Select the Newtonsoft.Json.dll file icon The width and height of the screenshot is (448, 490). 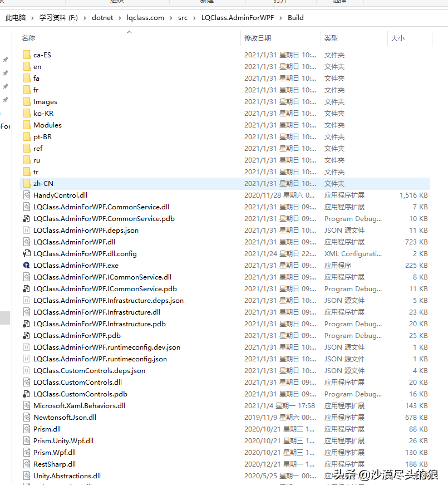(x=27, y=418)
